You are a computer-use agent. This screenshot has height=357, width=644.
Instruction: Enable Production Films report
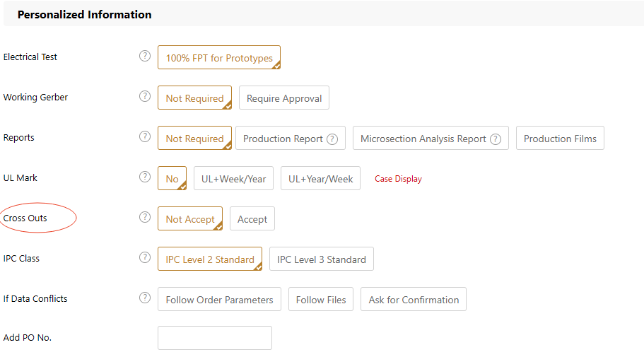pyautogui.click(x=560, y=139)
